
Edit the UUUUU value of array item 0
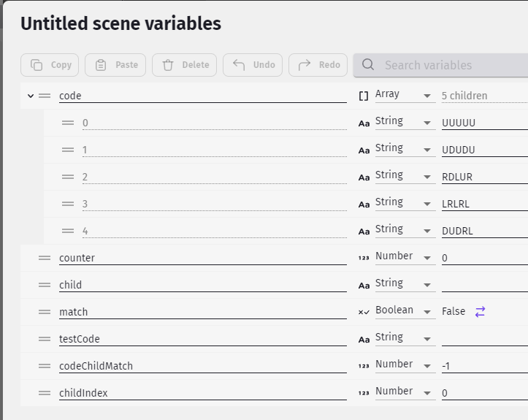tap(485, 123)
